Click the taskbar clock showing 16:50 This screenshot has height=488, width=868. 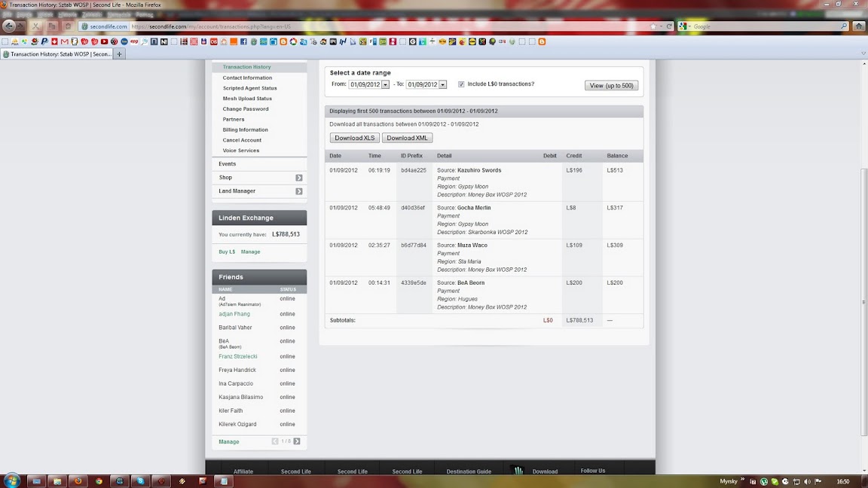pos(842,481)
